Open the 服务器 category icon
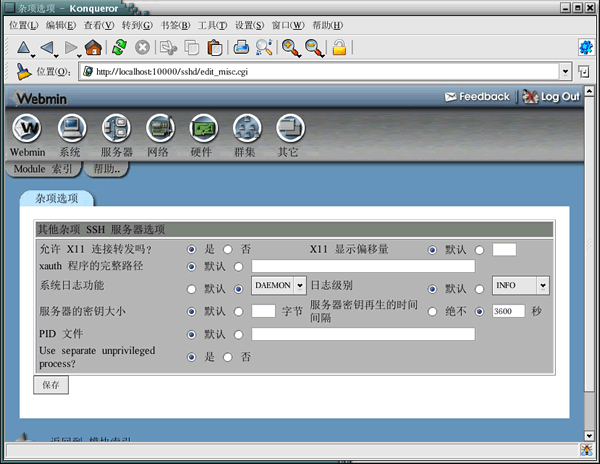The height and width of the screenshot is (464, 600). click(116, 128)
